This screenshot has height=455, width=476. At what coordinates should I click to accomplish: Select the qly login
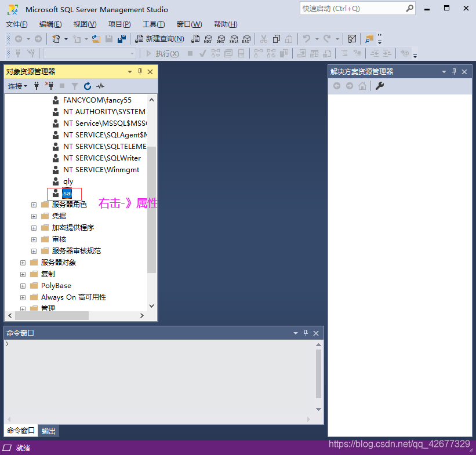pos(68,181)
